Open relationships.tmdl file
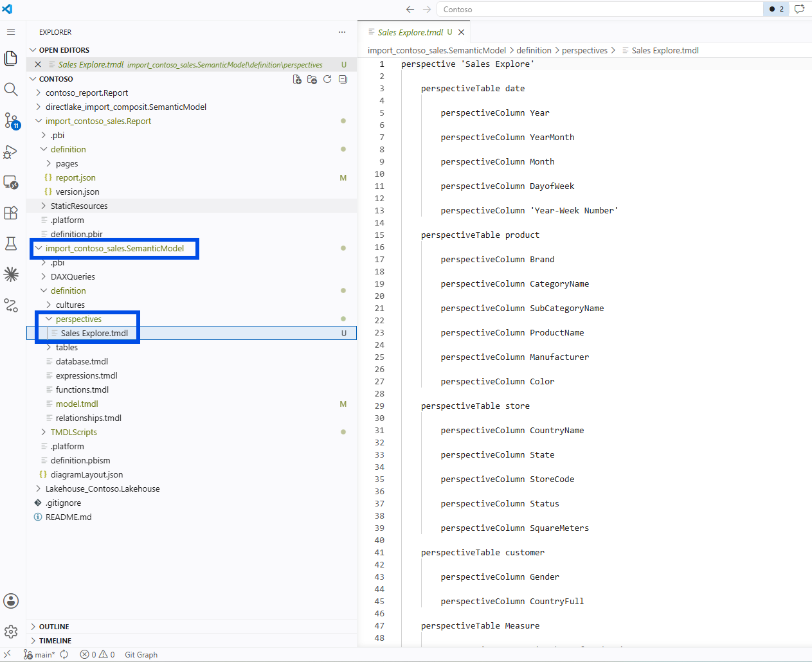This screenshot has height=662, width=812. (88, 418)
